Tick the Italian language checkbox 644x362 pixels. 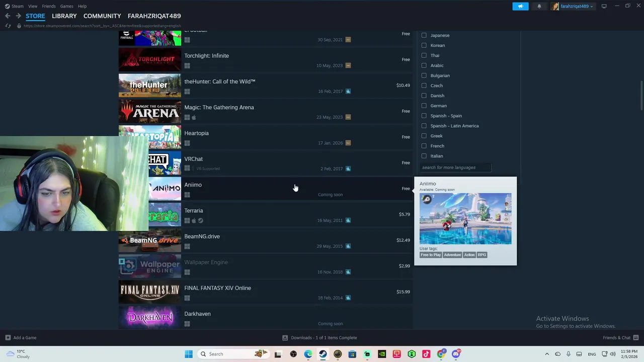click(424, 156)
